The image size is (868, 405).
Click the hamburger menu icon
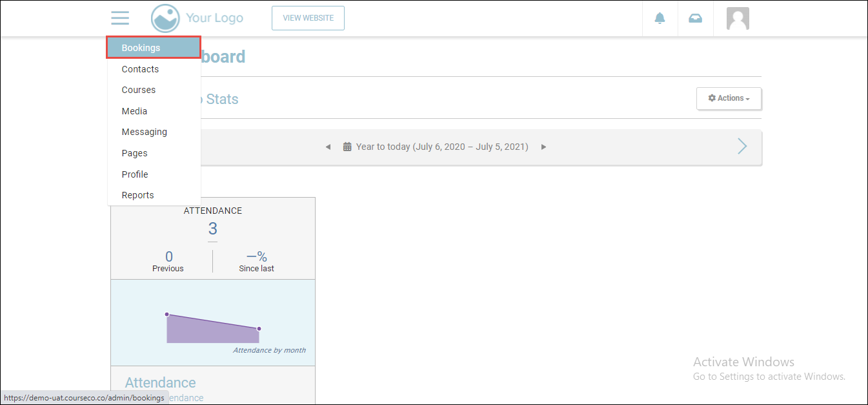[x=120, y=18]
